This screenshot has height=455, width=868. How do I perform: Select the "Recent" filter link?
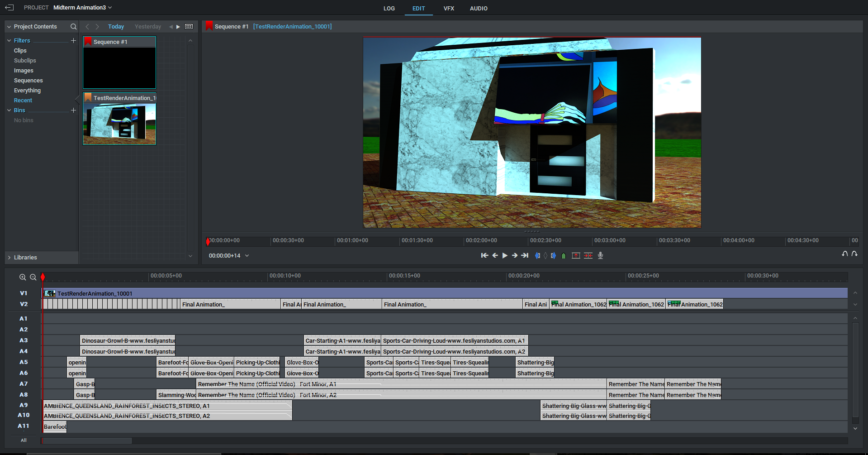(x=23, y=100)
